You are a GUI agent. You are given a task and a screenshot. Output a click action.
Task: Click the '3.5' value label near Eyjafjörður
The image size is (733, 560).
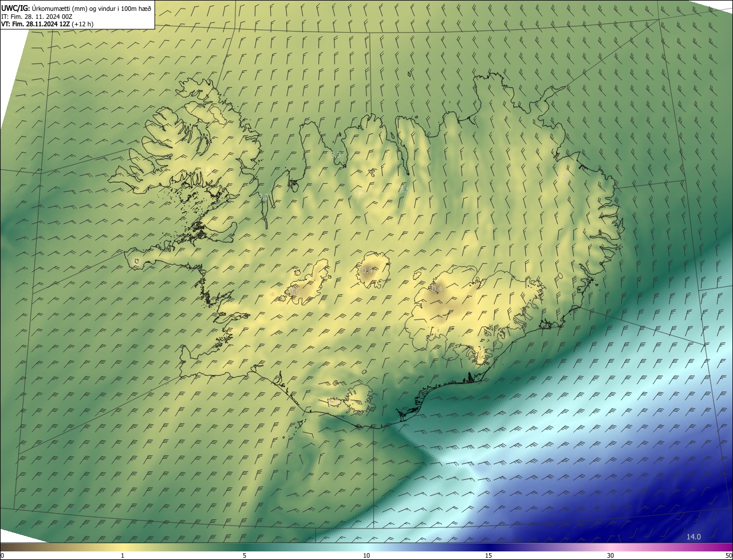click(x=405, y=190)
